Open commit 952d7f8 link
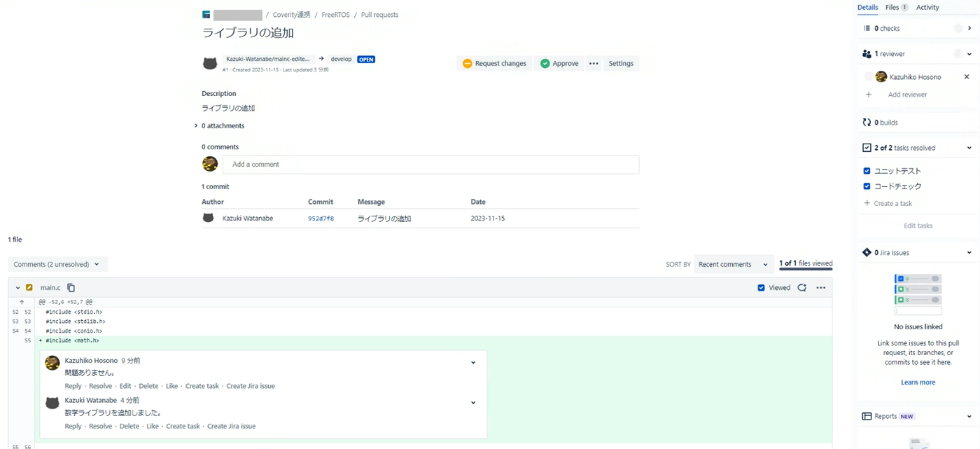The width and height of the screenshot is (980, 449). click(321, 219)
